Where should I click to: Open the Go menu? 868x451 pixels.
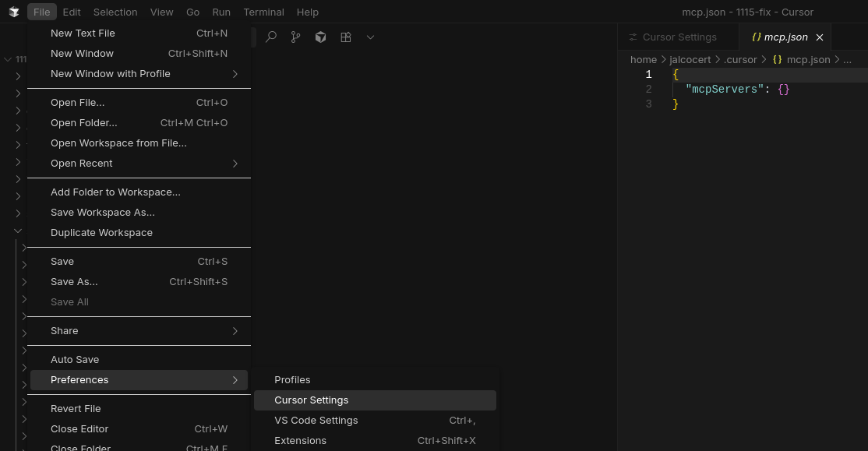192,12
